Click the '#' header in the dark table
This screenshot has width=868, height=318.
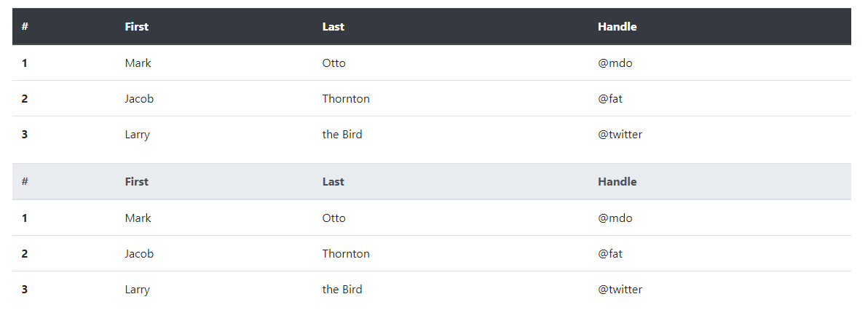pos(25,27)
